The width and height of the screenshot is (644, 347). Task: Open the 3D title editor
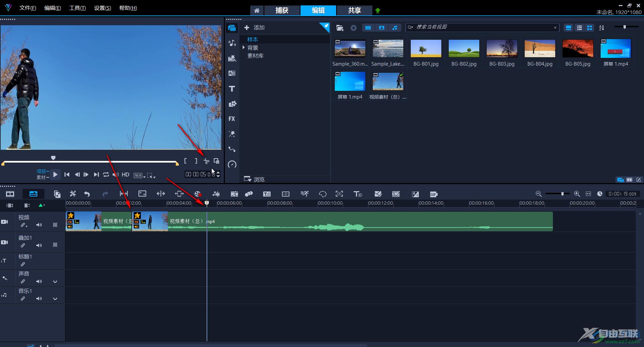click(358, 194)
